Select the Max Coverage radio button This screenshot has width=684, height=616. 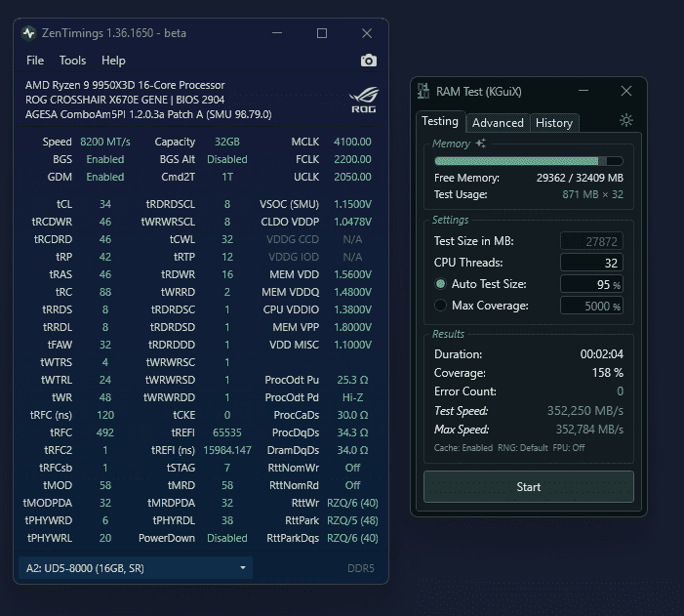[x=441, y=306]
